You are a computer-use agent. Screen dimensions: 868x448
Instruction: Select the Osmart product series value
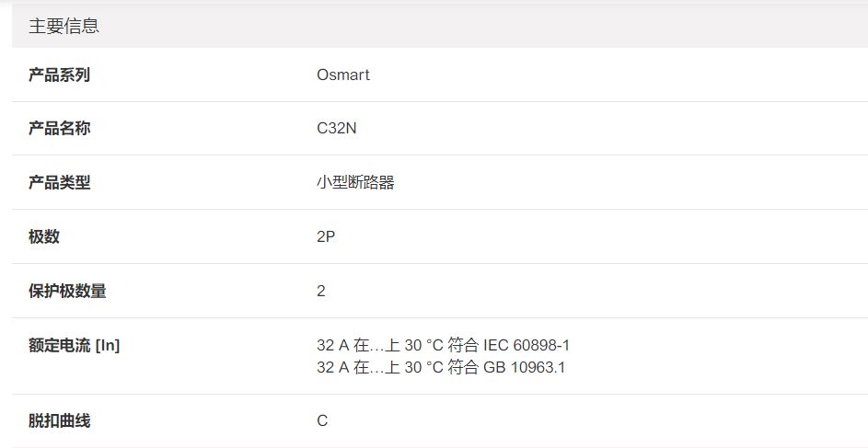(x=342, y=75)
